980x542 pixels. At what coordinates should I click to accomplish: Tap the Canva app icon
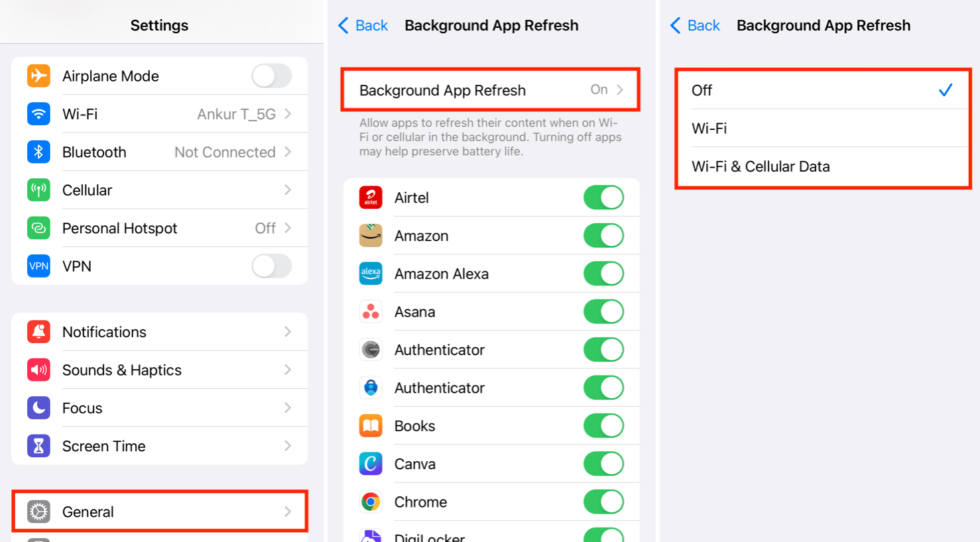pyautogui.click(x=371, y=464)
